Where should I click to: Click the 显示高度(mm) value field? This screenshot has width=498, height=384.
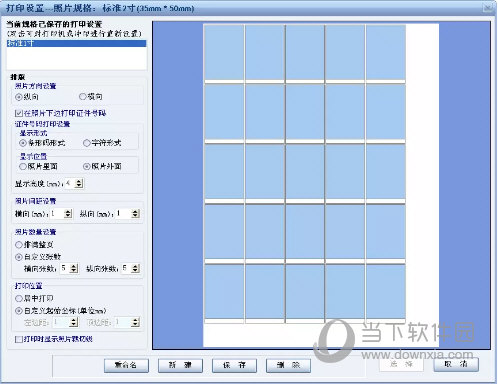[70, 183]
